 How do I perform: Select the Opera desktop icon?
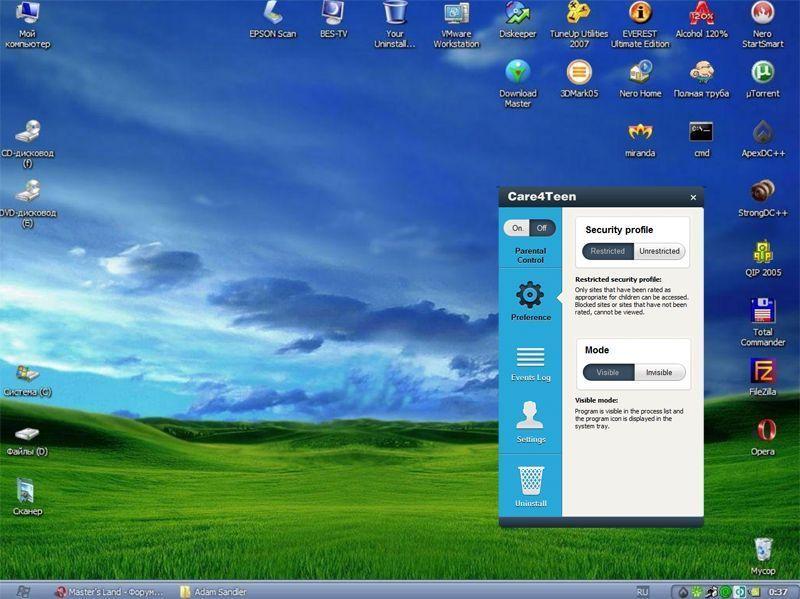[763, 437]
